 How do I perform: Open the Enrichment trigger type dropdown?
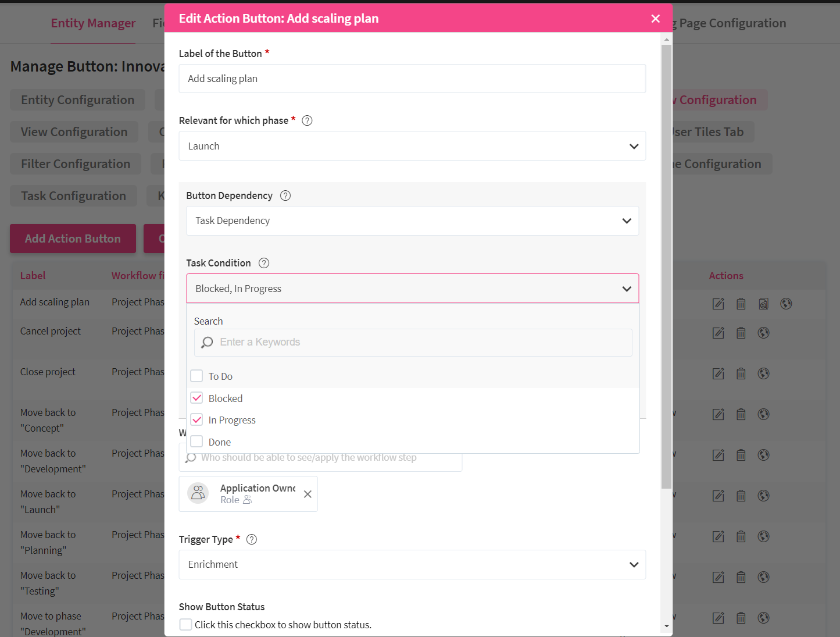412,564
